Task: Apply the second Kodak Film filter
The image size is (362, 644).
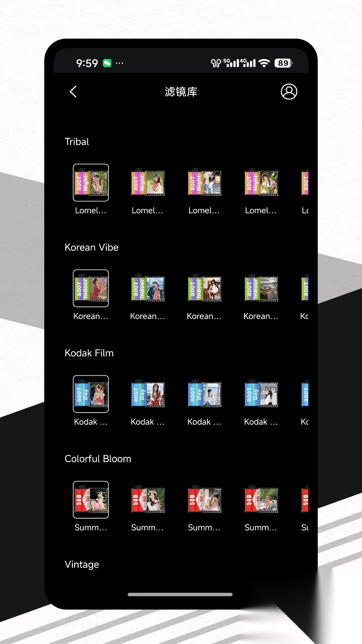Action: [147, 394]
